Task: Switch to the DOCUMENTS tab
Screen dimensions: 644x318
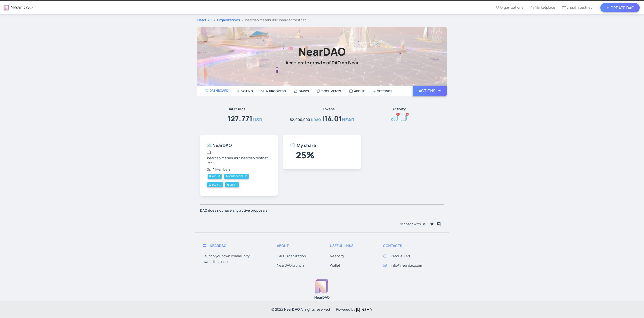Action: [x=329, y=91]
